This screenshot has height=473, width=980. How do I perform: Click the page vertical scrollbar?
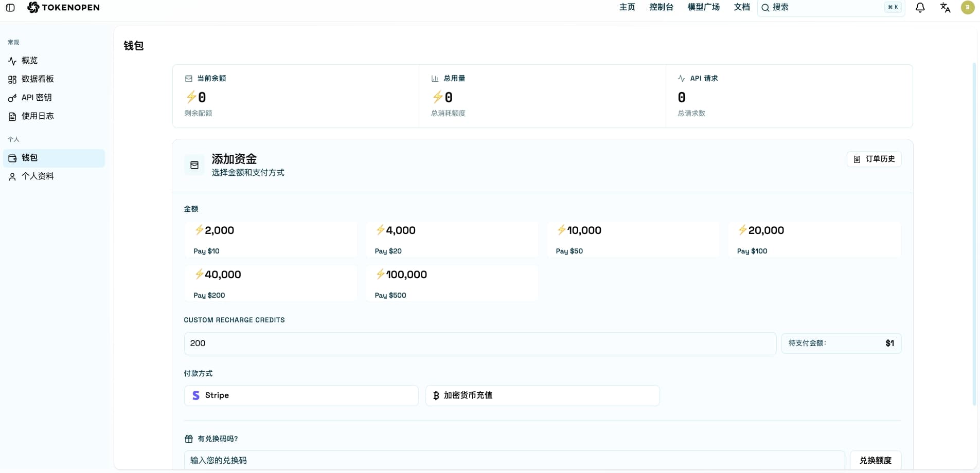pos(974,234)
